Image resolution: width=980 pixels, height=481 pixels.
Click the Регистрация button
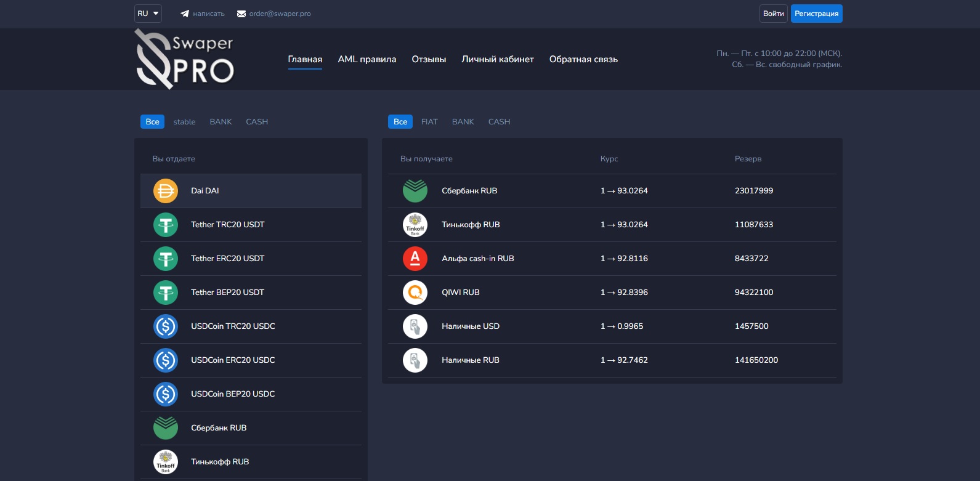pyautogui.click(x=817, y=14)
